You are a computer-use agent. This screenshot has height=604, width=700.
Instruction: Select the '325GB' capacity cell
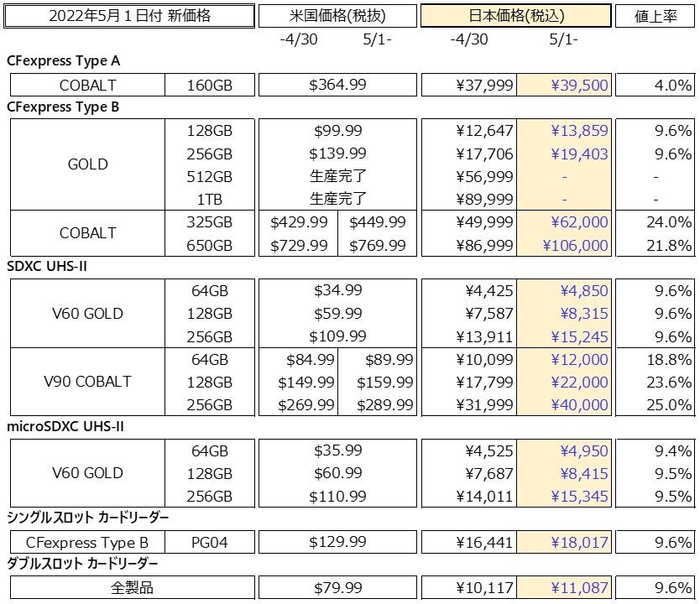point(209,222)
